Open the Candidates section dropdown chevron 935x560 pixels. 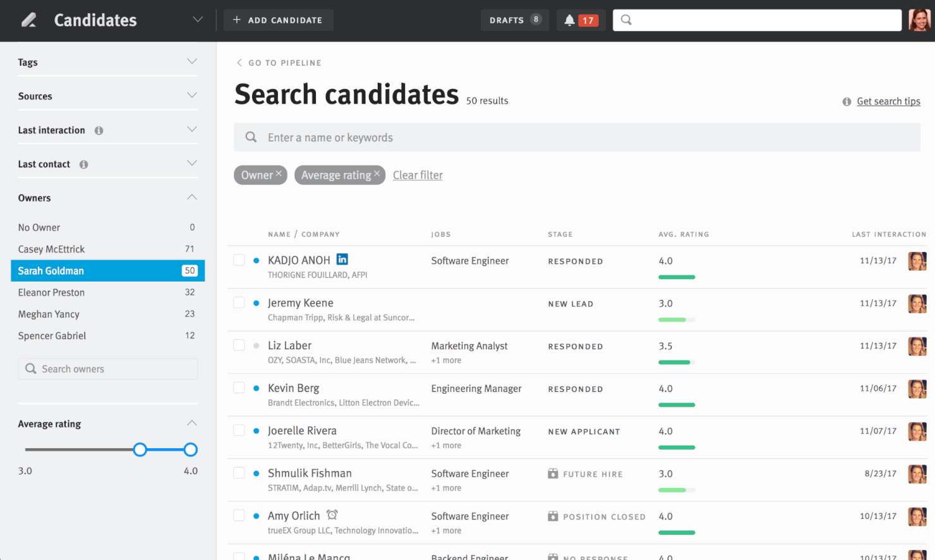point(198,20)
